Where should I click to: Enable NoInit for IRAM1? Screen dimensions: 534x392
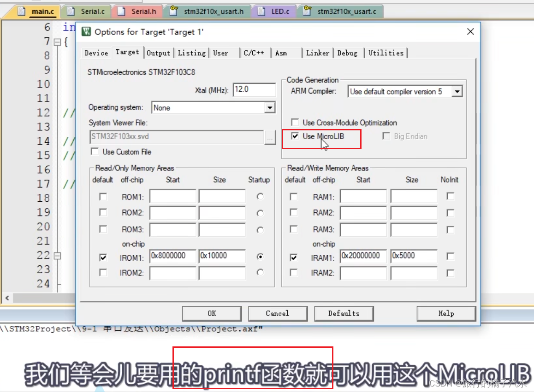point(450,256)
